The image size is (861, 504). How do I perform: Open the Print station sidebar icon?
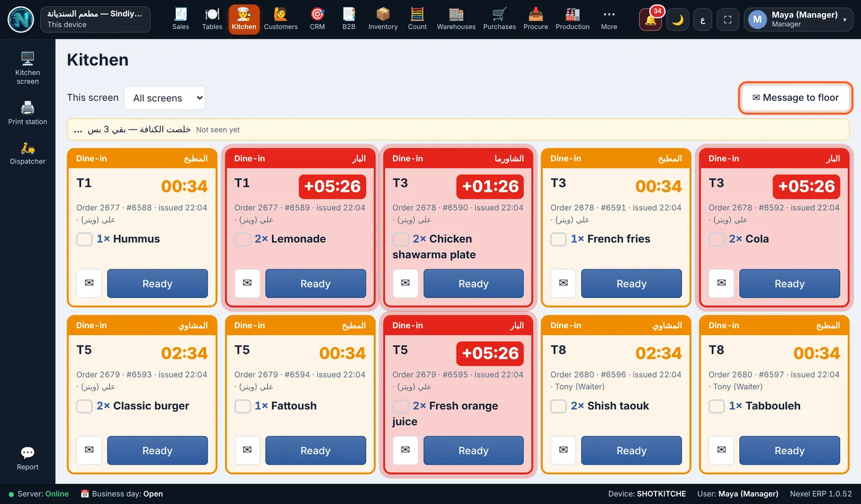tap(28, 113)
